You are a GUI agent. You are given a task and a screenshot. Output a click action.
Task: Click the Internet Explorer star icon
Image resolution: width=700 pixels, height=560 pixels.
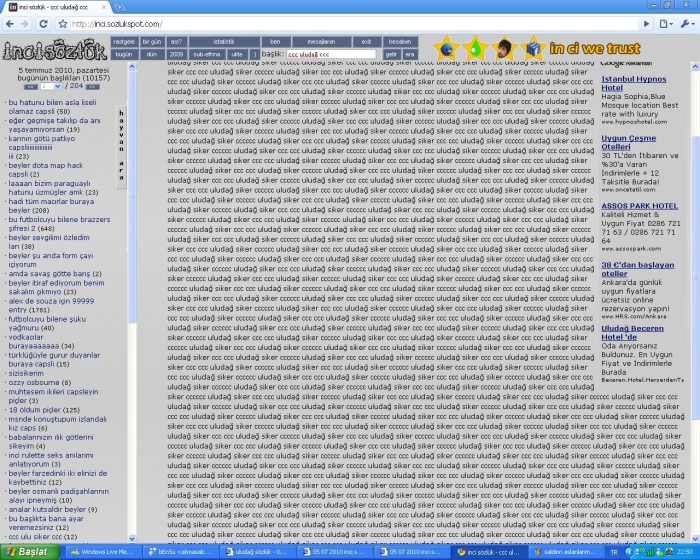pos(446,48)
